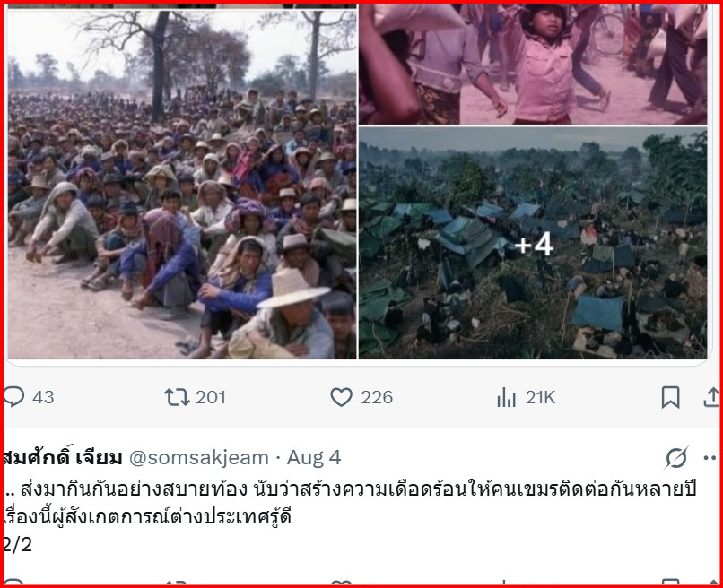Open replies via the 43 comment icon
This screenshot has height=588, width=723.
(x=13, y=397)
